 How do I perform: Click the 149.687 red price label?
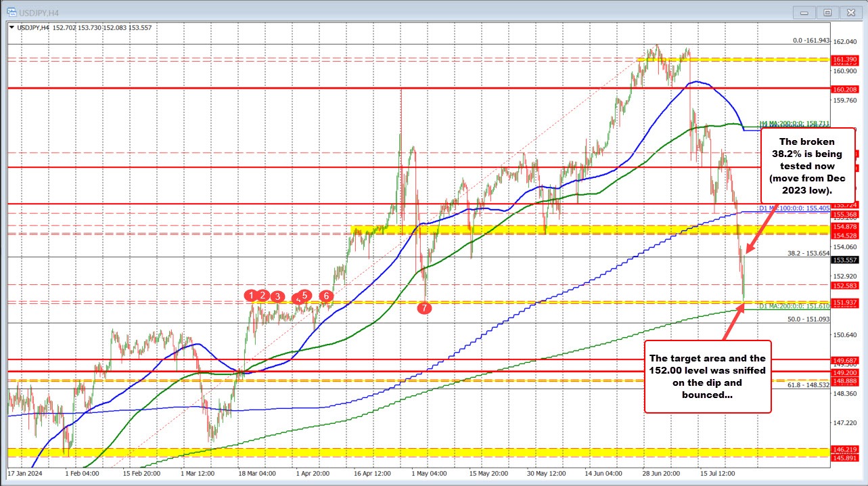846,361
